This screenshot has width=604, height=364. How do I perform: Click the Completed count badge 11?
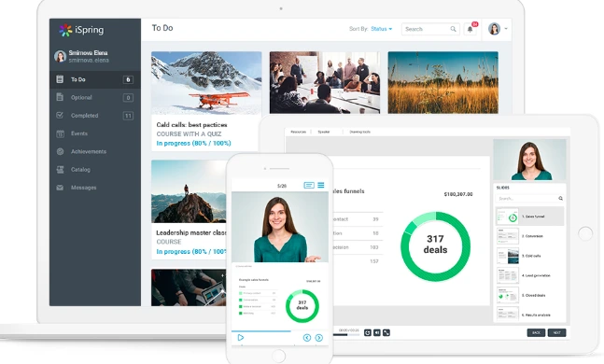(x=128, y=116)
